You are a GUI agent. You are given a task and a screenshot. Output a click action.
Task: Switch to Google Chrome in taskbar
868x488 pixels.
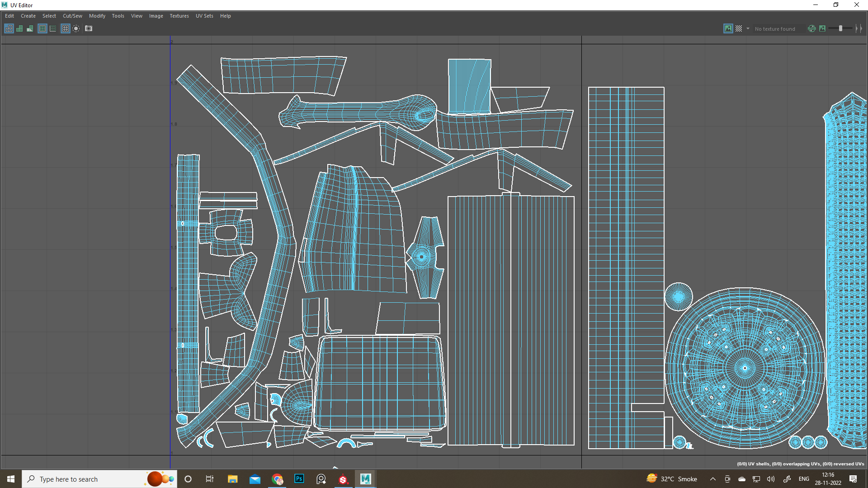tap(277, 479)
